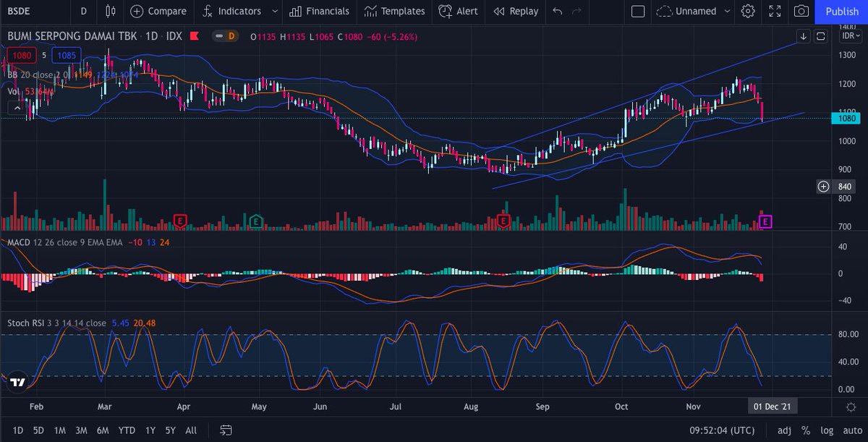Screen dimensions: 868x442
Task: Open the Financials panel
Action: click(318, 11)
